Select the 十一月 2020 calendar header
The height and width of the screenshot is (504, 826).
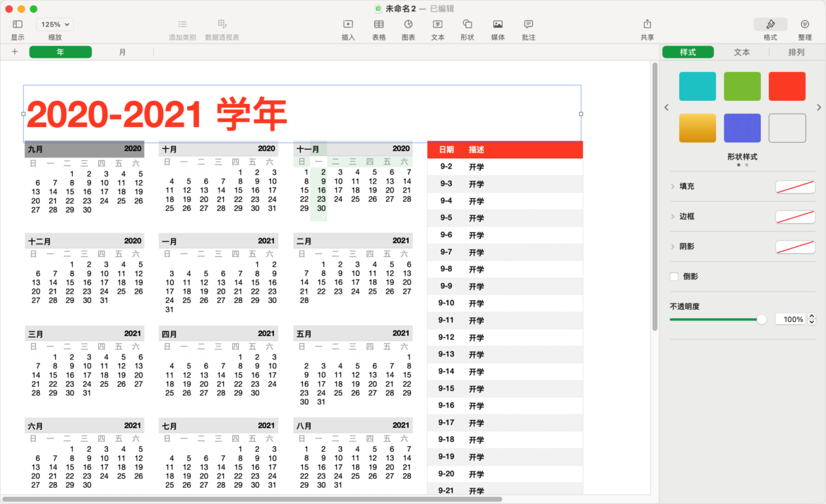pos(353,149)
